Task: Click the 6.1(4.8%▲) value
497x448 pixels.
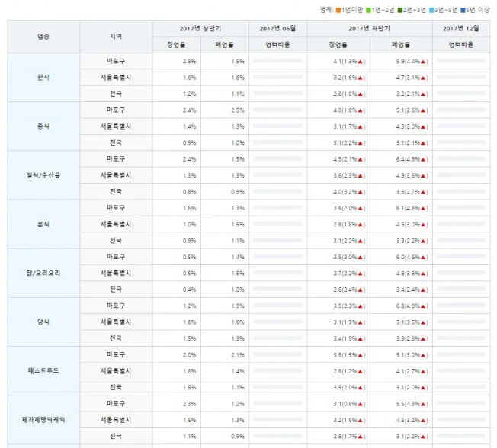Action: (412, 208)
